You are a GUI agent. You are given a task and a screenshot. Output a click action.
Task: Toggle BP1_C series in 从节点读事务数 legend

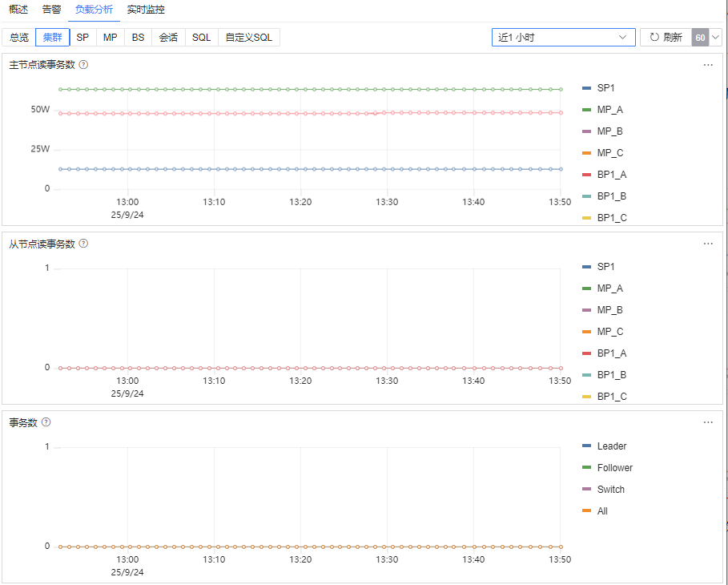click(x=604, y=397)
